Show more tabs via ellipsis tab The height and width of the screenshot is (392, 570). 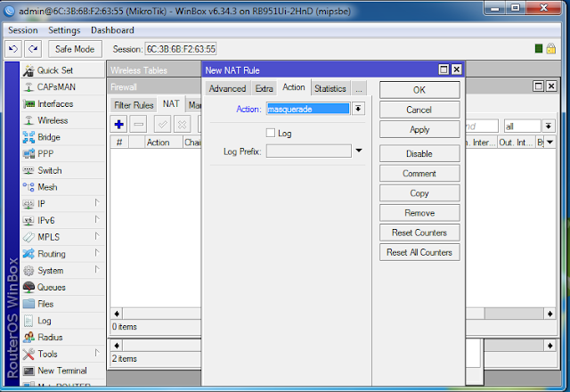click(359, 89)
